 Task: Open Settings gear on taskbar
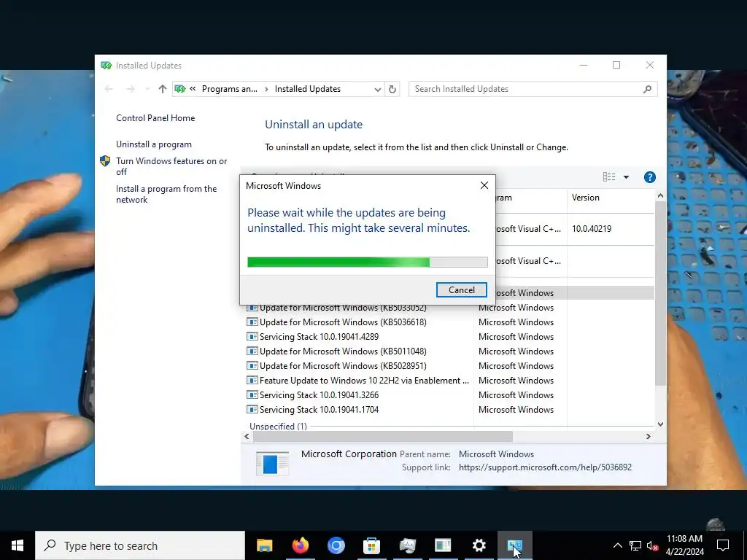[479, 545]
